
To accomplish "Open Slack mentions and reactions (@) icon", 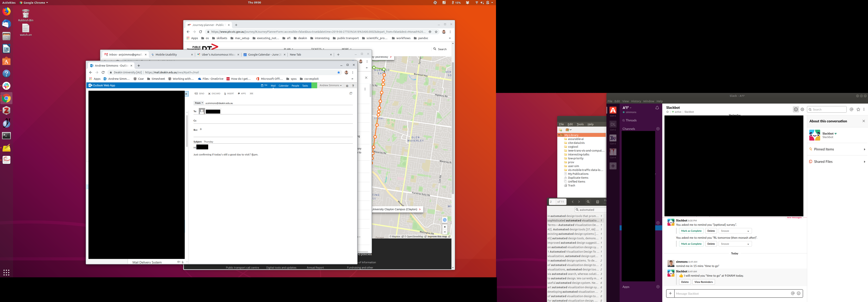I will pyautogui.click(x=851, y=109).
